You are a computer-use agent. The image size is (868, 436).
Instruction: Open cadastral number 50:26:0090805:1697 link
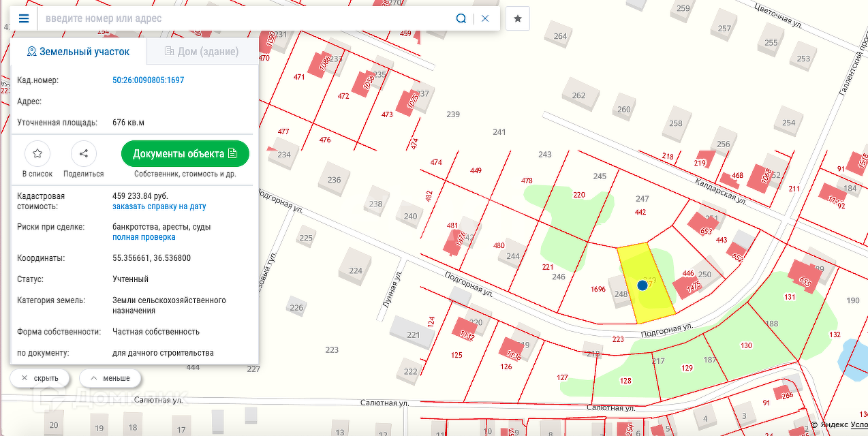click(148, 80)
